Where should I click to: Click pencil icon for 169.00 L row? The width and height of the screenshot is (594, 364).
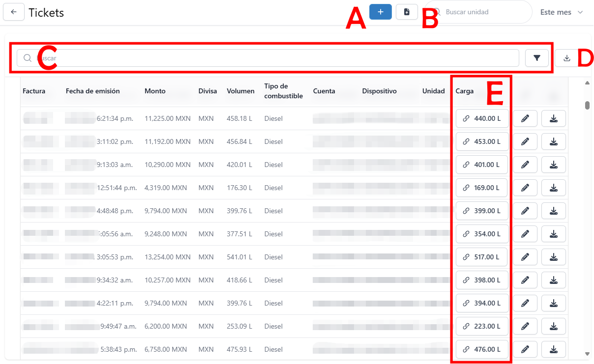pos(525,188)
